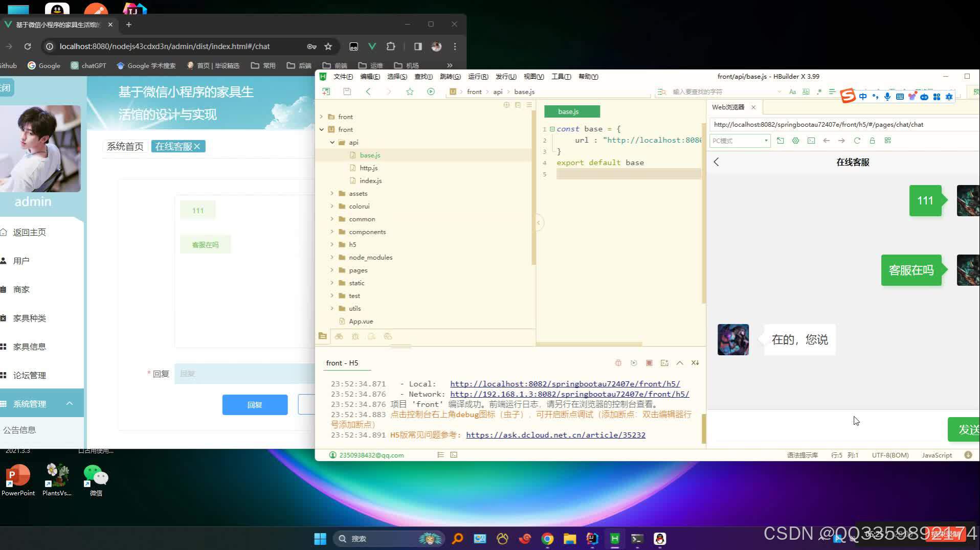Collapse 系统管理 menu in admin sidebar
This screenshot has width=980, height=550.
(x=70, y=404)
